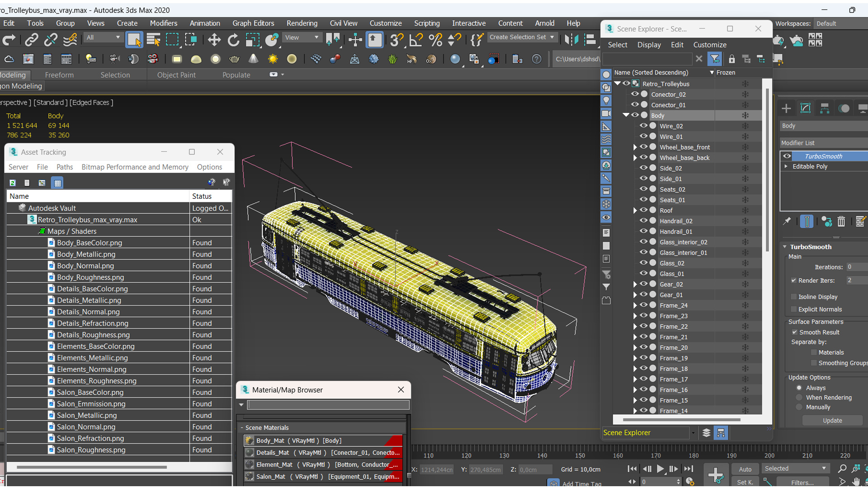The height and width of the screenshot is (488, 868).
Task: Click Display Lights icon in Scene Explorer sidebar
Action: 606,100
